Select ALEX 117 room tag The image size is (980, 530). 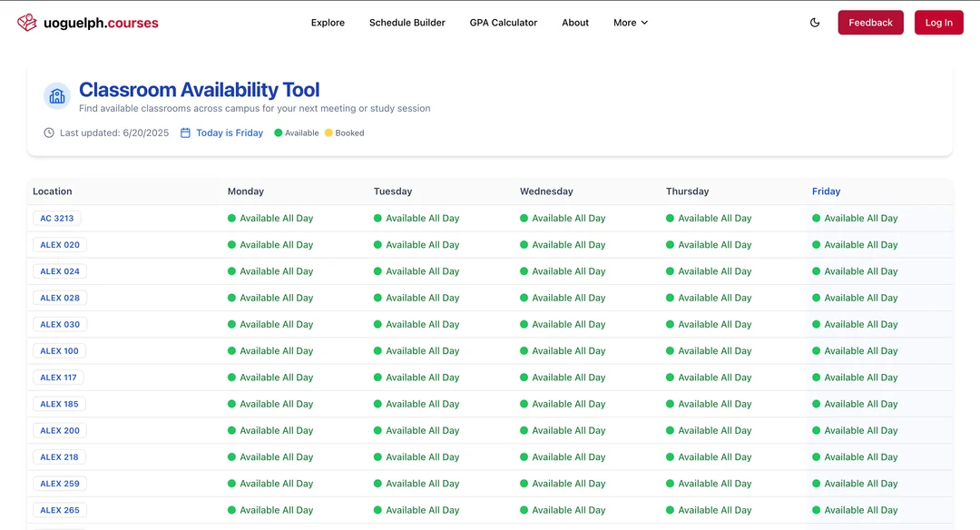[x=59, y=378]
